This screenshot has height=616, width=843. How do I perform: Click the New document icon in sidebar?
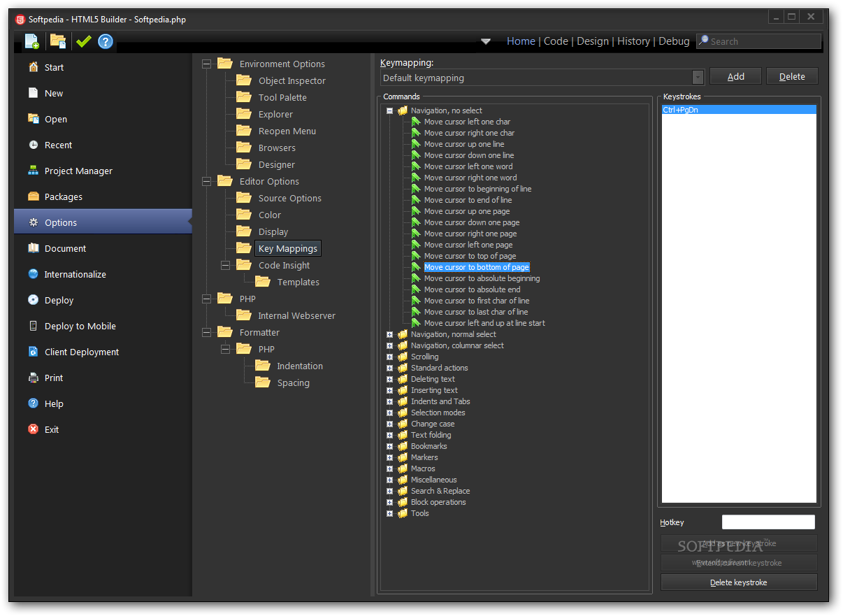coord(33,93)
